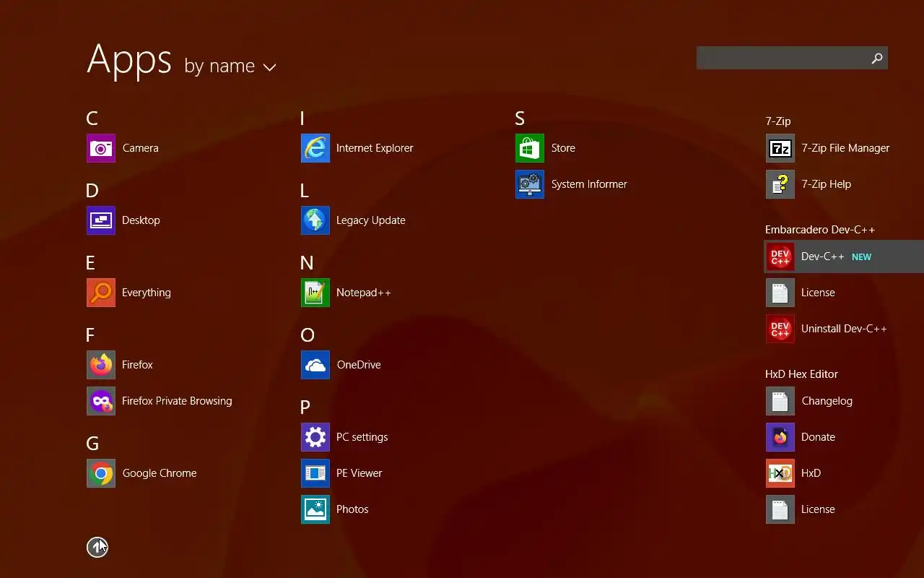Click the Uninstall Dev-C++ icon
The height and width of the screenshot is (578, 924).
780,329
